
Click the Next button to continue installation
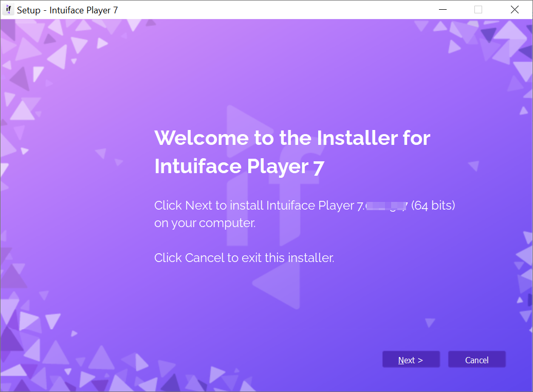[411, 360]
